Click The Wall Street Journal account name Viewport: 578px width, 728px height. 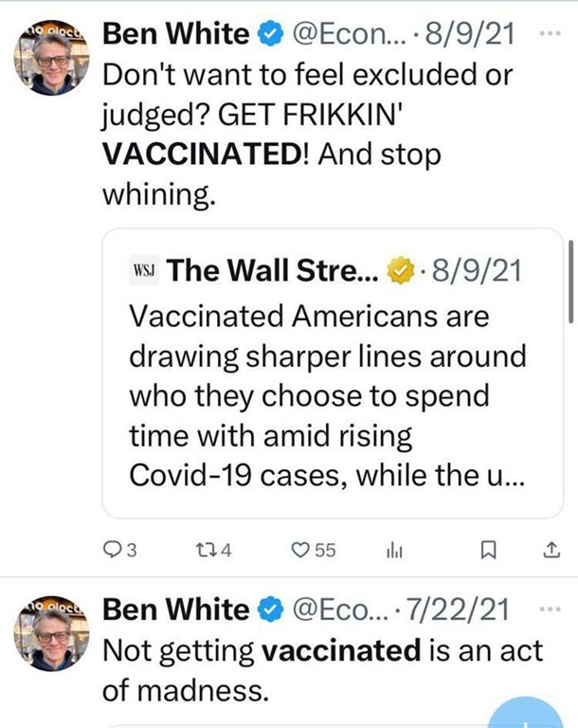[273, 272]
